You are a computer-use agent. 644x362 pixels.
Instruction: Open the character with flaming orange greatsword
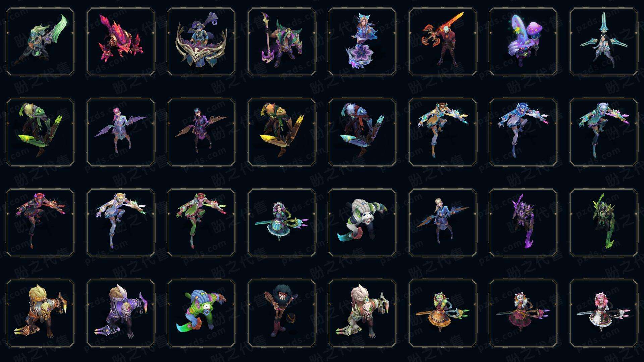point(443,42)
